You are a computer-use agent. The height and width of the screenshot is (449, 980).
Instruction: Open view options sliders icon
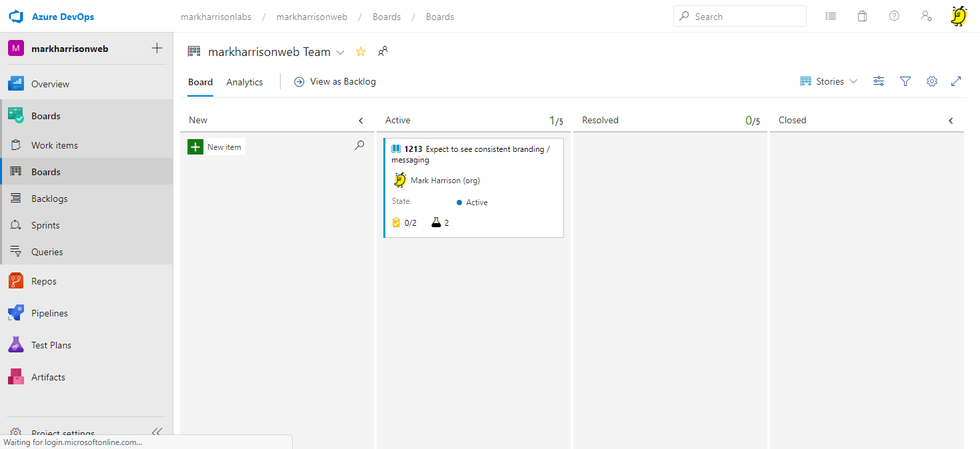click(879, 81)
